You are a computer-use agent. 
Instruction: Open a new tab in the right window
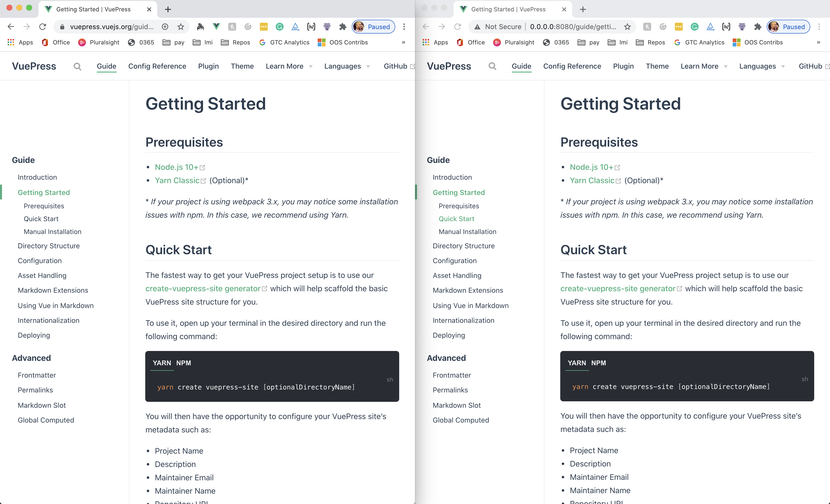pyautogui.click(x=583, y=9)
